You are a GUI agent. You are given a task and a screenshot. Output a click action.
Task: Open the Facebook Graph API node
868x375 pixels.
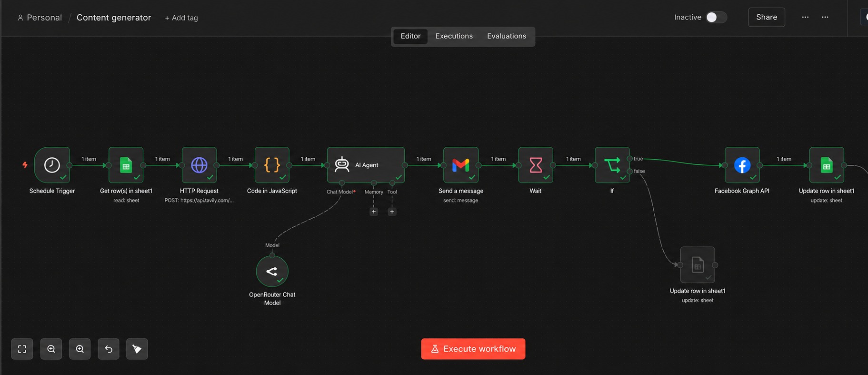[742, 165]
